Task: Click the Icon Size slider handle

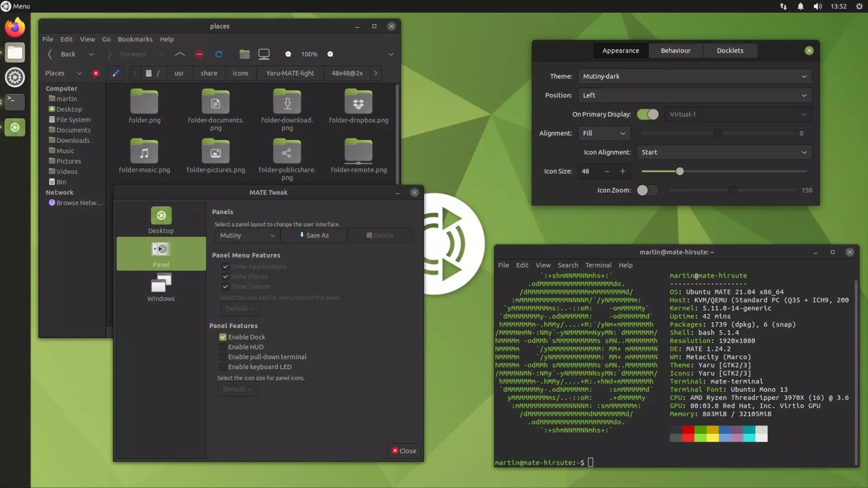Action: 680,172
